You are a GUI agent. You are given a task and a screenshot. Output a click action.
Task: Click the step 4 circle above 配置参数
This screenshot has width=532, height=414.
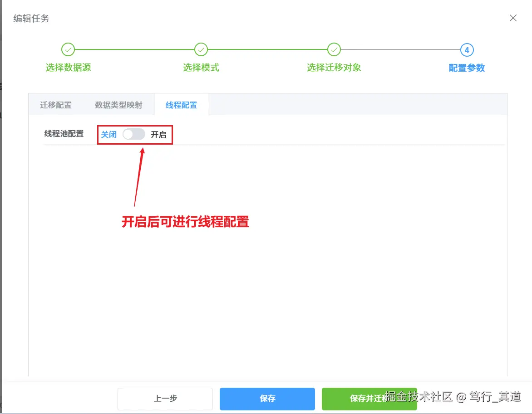[x=467, y=49]
